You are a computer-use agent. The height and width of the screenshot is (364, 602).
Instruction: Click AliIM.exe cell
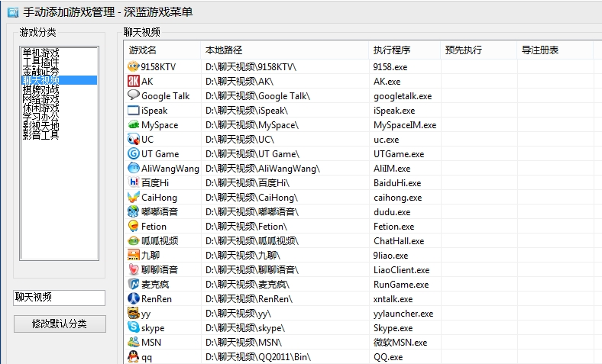pos(392,169)
